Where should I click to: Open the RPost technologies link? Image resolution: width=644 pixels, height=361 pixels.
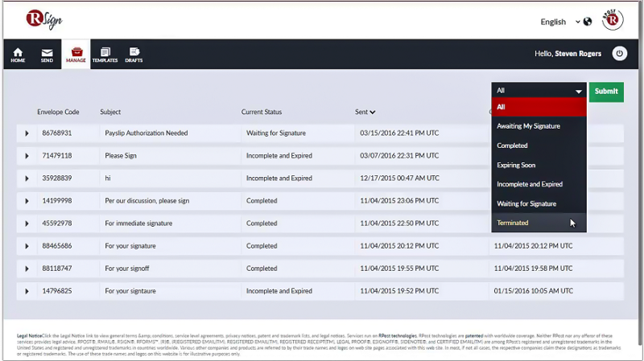pos(397,336)
